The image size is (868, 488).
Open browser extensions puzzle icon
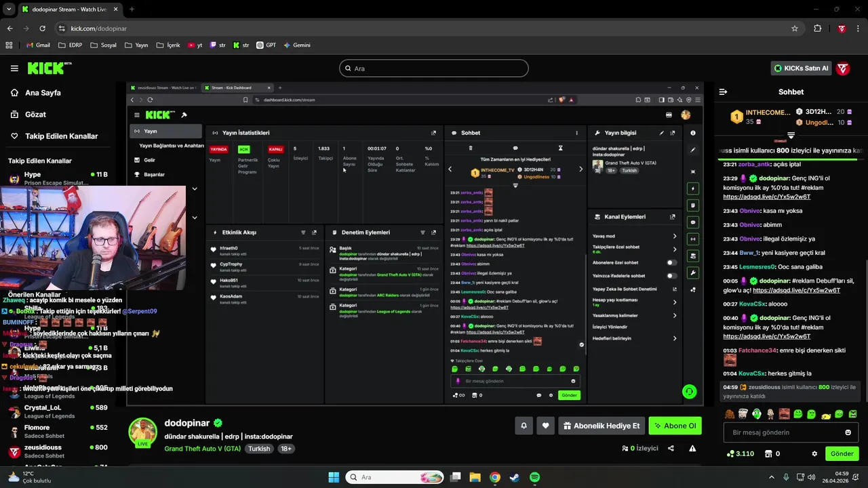point(817,28)
